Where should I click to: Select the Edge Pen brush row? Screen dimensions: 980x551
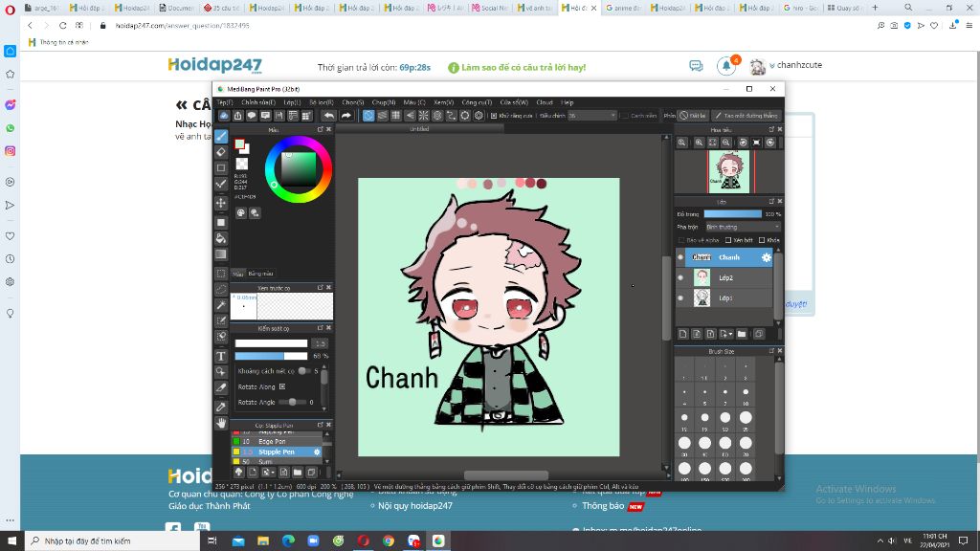tap(278, 441)
